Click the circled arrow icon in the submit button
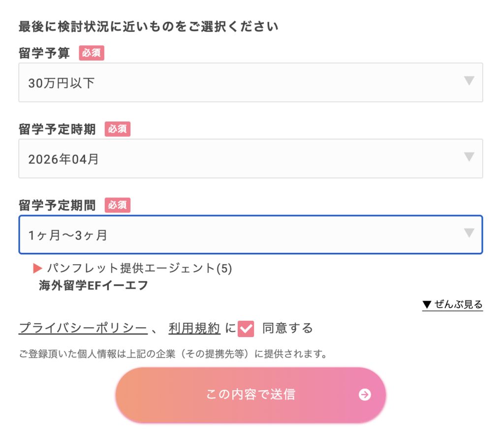Screen dimensions: 504x432 pyautogui.click(x=365, y=395)
